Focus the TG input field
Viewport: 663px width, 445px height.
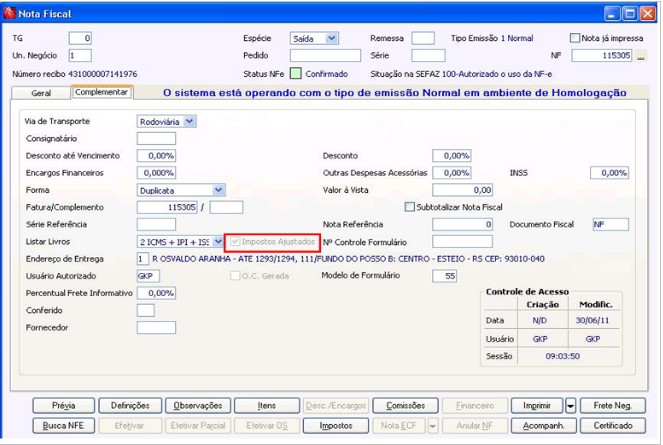pyautogui.click(x=80, y=38)
